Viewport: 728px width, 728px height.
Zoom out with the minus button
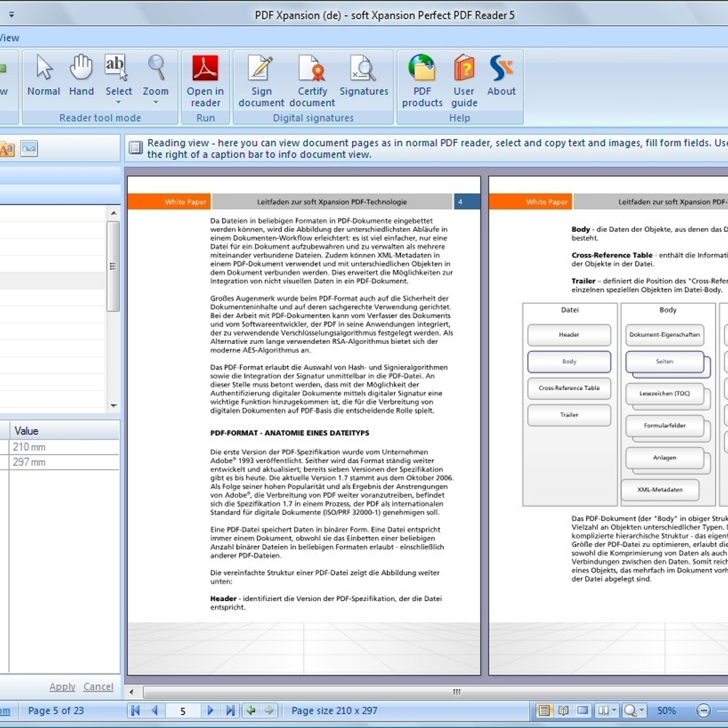pyautogui.click(x=703, y=710)
